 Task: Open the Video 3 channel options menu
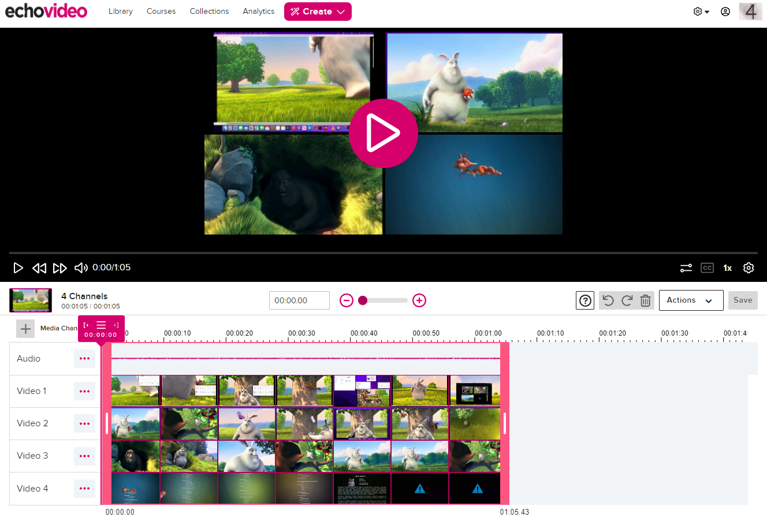pos(84,456)
